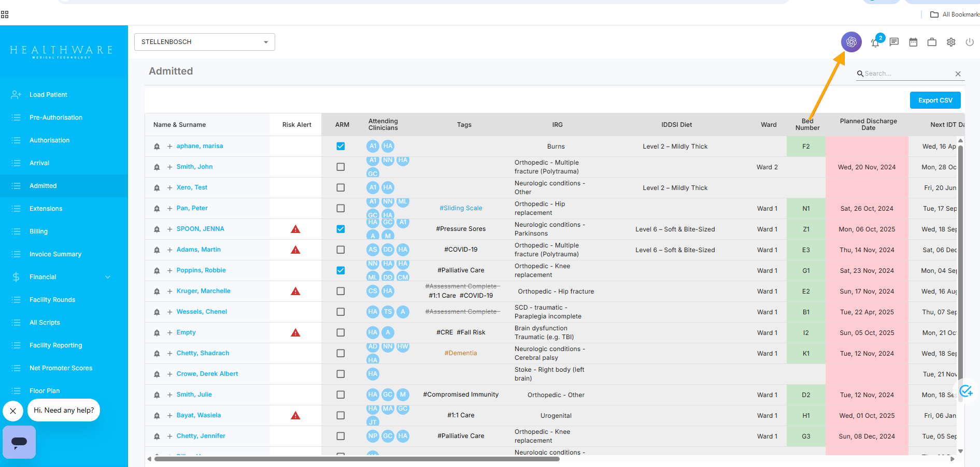Log out using the power icon
Screen dimensions: 980x467
(x=970, y=42)
